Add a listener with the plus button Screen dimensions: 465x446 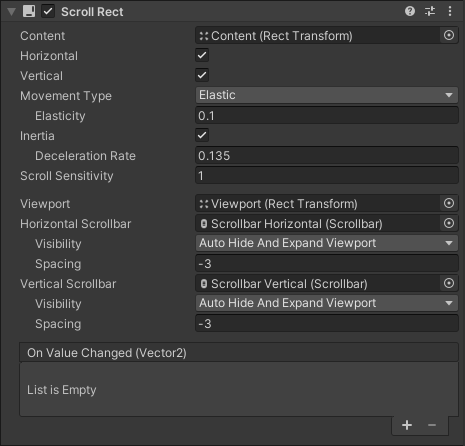[x=407, y=425]
